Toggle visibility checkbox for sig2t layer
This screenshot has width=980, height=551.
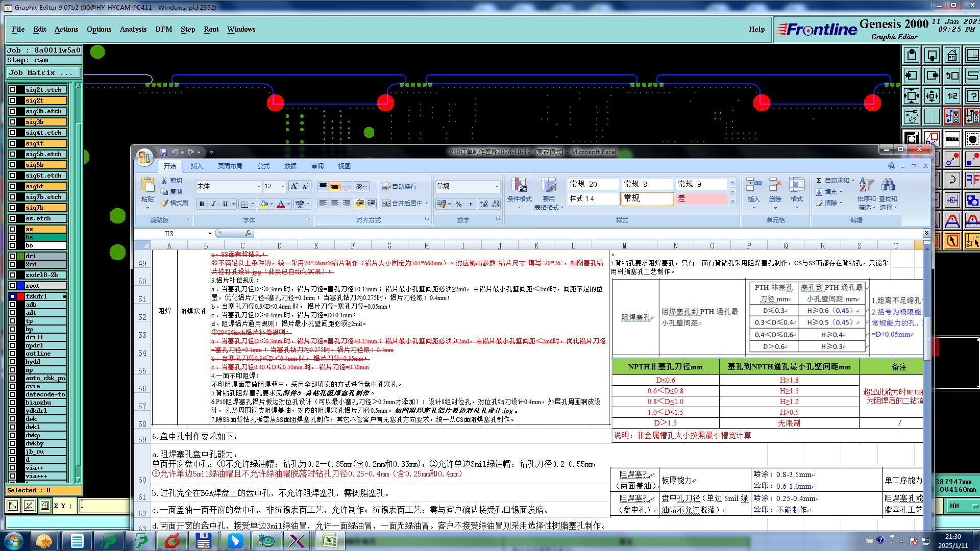[x=12, y=101]
